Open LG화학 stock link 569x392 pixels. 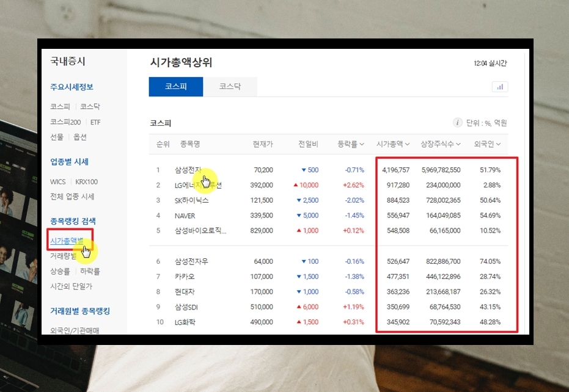pos(185,322)
